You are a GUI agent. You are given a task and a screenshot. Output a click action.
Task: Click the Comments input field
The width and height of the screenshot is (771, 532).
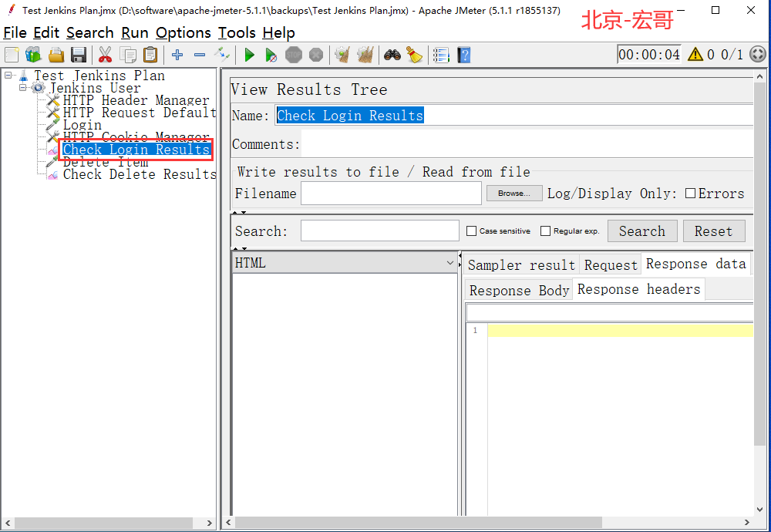(x=527, y=144)
